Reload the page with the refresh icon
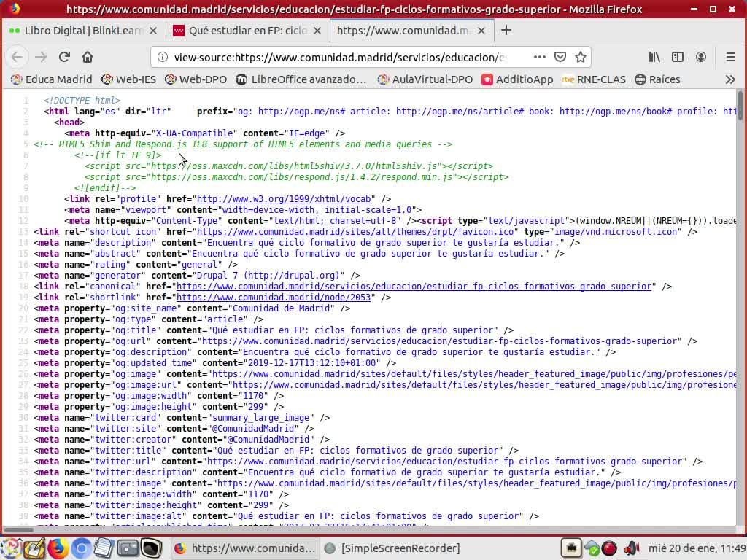Viewport: 747px width, 560px height. (64, 57)
